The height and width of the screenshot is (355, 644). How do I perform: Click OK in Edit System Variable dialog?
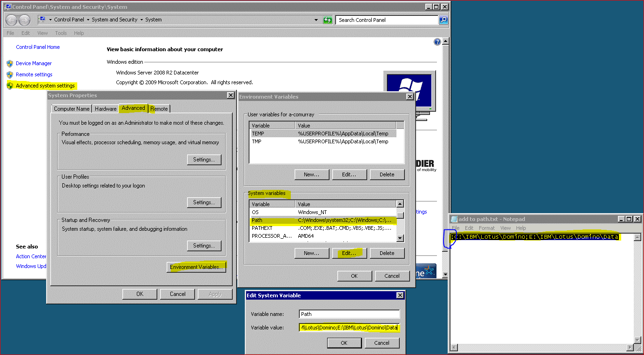[x=344, y=343]
